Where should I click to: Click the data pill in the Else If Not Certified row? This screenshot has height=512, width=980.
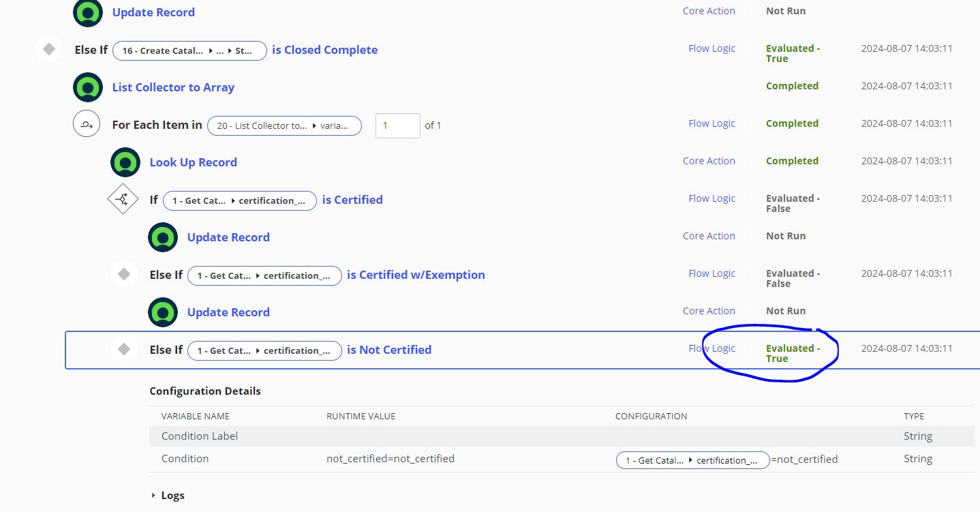point(264,350)
